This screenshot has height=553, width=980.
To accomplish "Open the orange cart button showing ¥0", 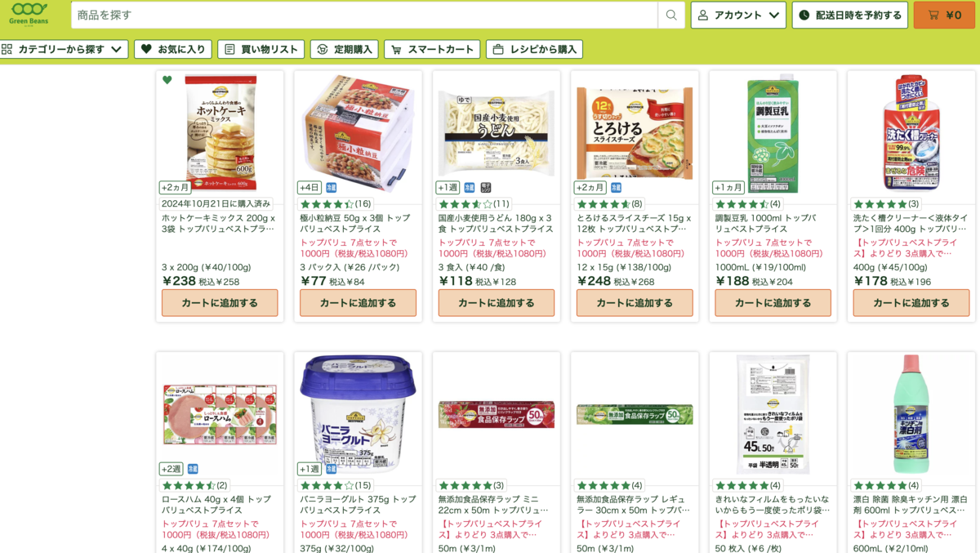I will tap(944, 15).
